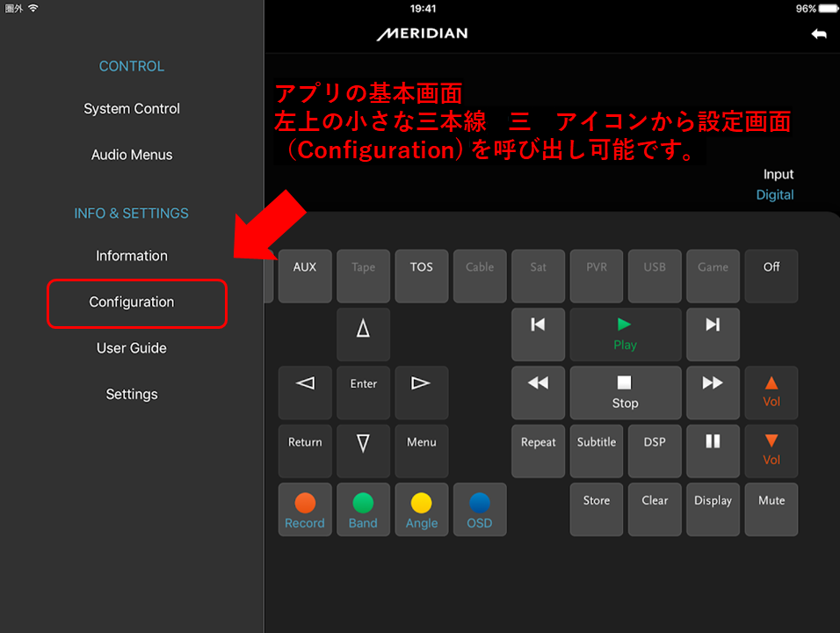The width and height of the screenshot is (840, 633).
Task: Turn the system Off
Action: [x=771, y=276]
